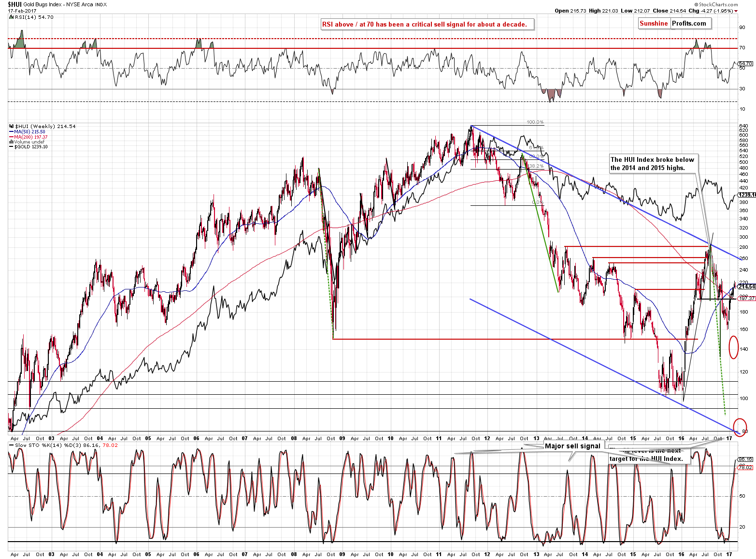
Task: Click the RSI critical sell signal annotation box
Action: point(428,24)
